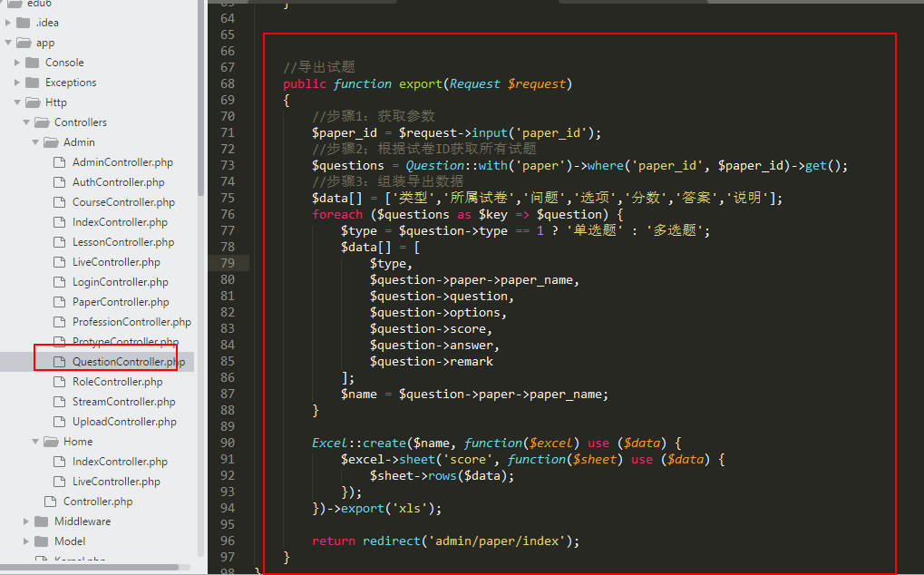The height and width of the screenshot is (575, 924).
Task: Open LoginController.php from the Admin folder
Action: click(x=120, y=282)
